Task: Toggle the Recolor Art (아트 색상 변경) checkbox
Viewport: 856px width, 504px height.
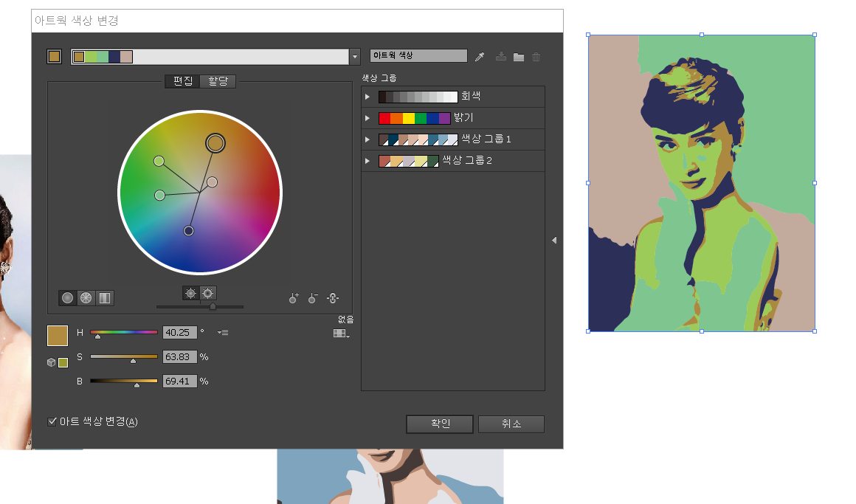Action: pos(52,421)
